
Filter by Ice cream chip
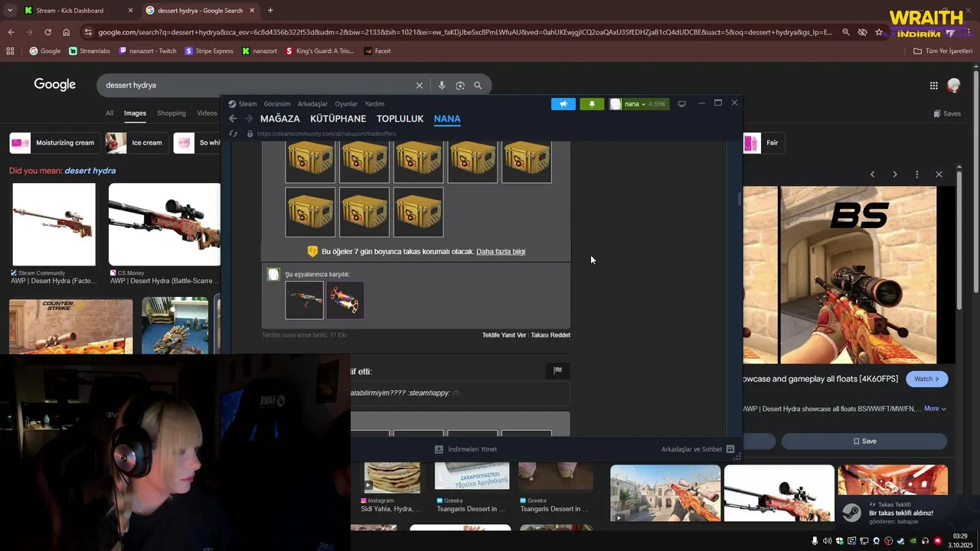pos(137,143)
